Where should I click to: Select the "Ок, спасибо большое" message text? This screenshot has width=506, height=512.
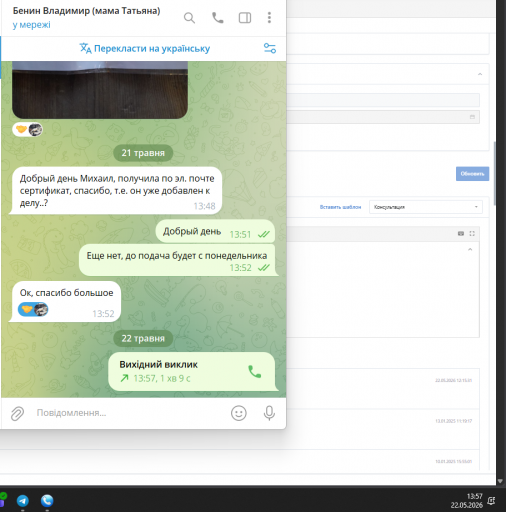[66, 293]
